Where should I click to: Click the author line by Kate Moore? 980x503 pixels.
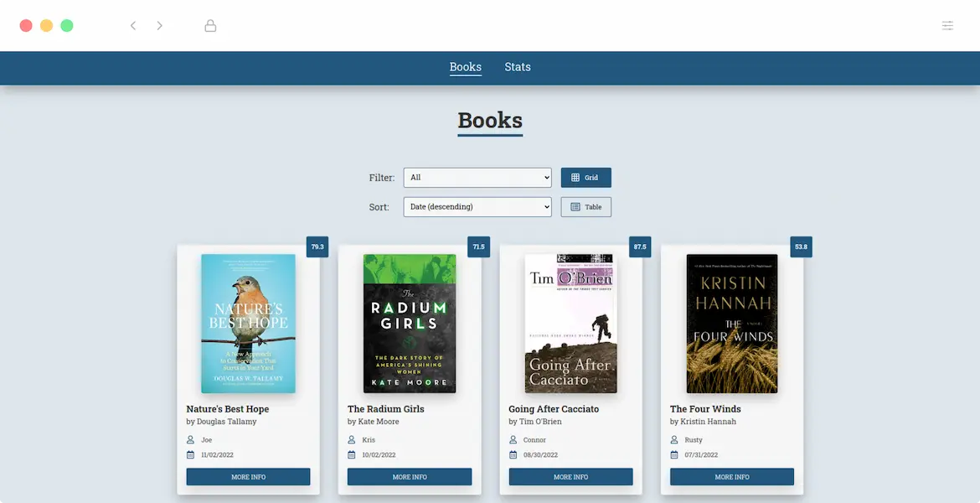(373, 422)
